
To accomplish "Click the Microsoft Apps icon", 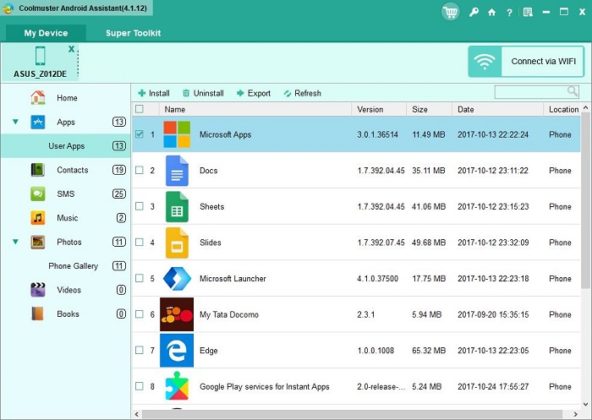I will coord(177,134).
